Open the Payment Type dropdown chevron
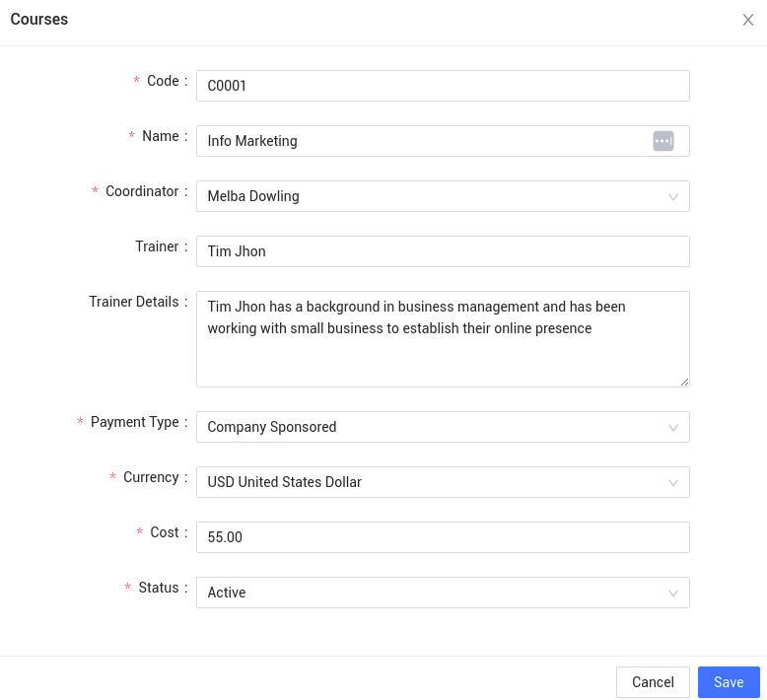Screen dimensions: 767x700 pyautogui.click(x=673, y=428)
